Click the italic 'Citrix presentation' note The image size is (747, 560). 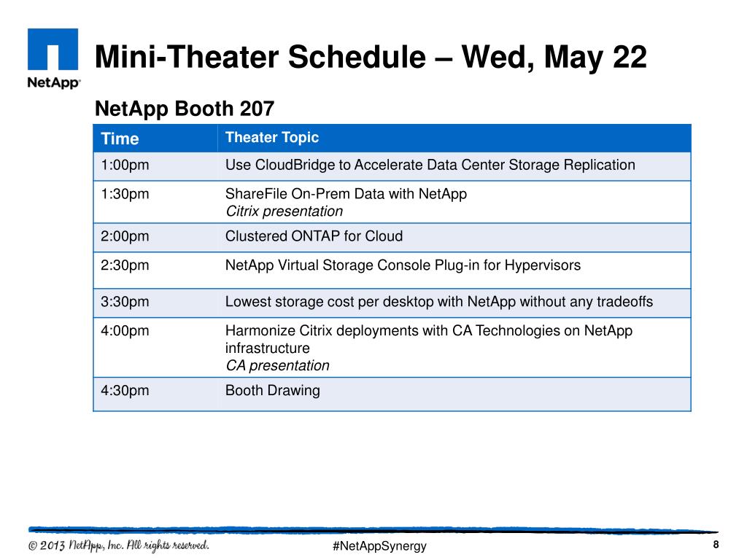(x=284, y=211)
